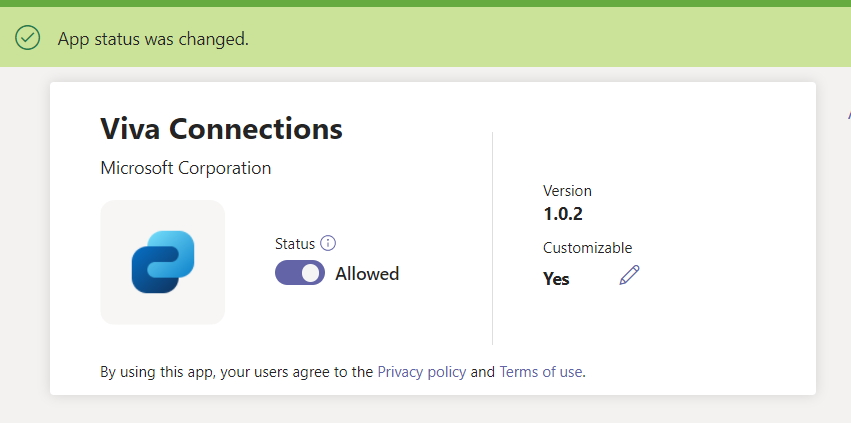Click the Status label text

click(x=295, y=244)
